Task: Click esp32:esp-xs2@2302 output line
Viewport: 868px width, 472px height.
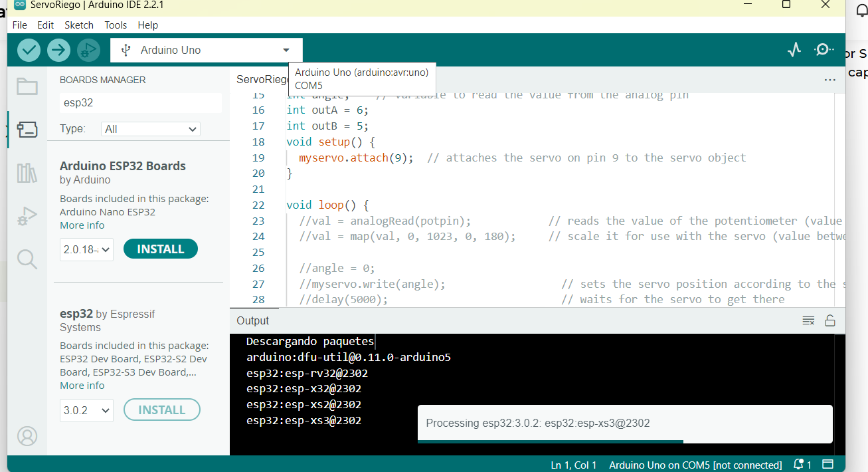Action: [x=304, y=405]
